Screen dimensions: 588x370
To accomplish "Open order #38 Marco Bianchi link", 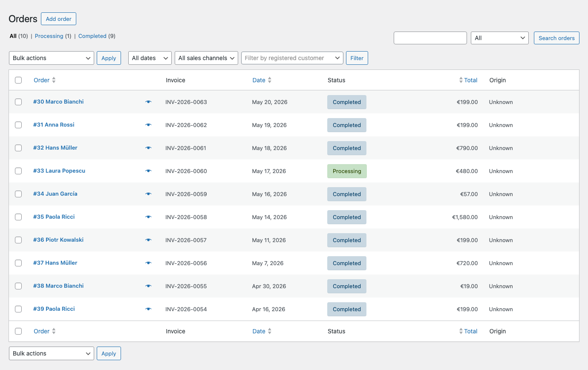I will [x=58, y=286].
